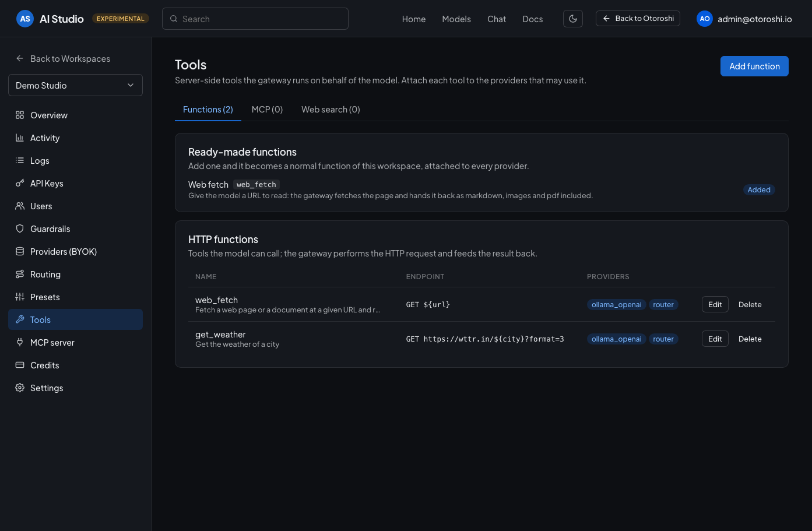812x531 pixels.
Task: Open the Routing label in sidebar
Action: pyautogui.click(x=45, y=274)
